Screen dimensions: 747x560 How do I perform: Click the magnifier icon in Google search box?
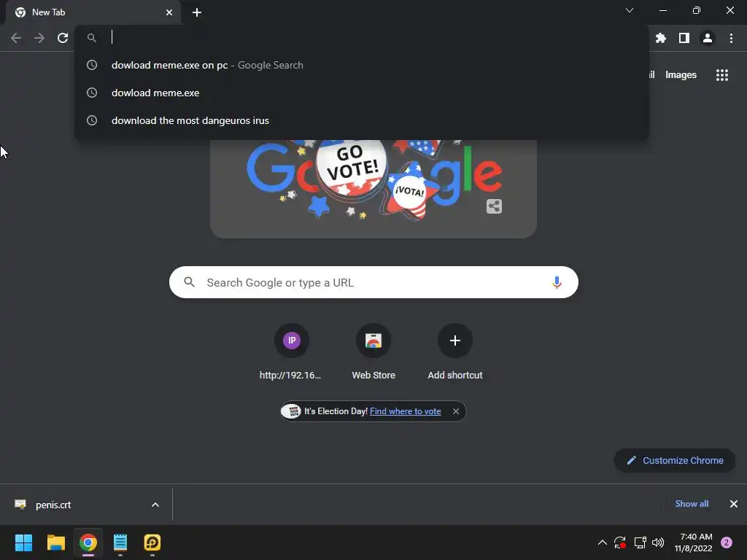pyautogui.click(x=189, y=282)
